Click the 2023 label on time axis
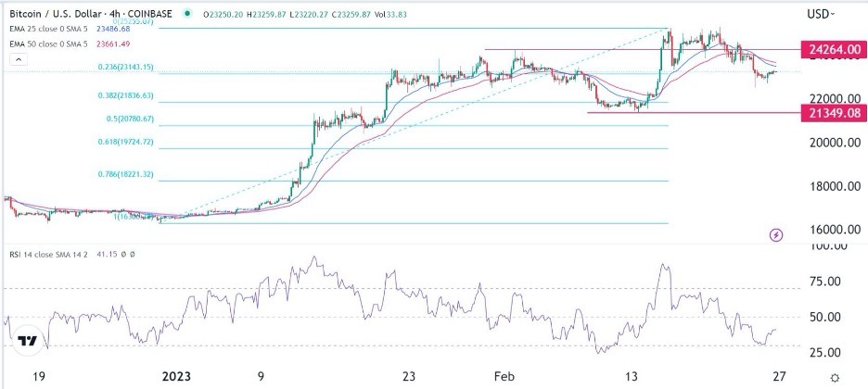 (176, 377)
